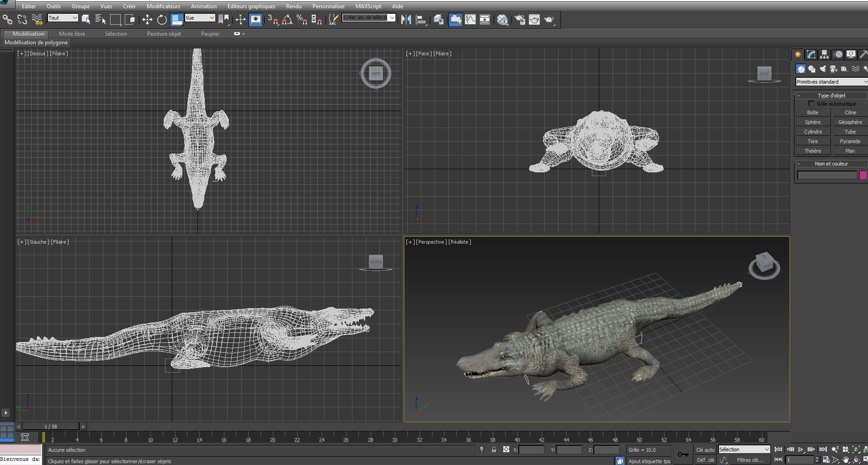This screenshot has height=465, width=868.
Task: Switch to the Modify command panel tab
Action: click(x=811, y=54)
